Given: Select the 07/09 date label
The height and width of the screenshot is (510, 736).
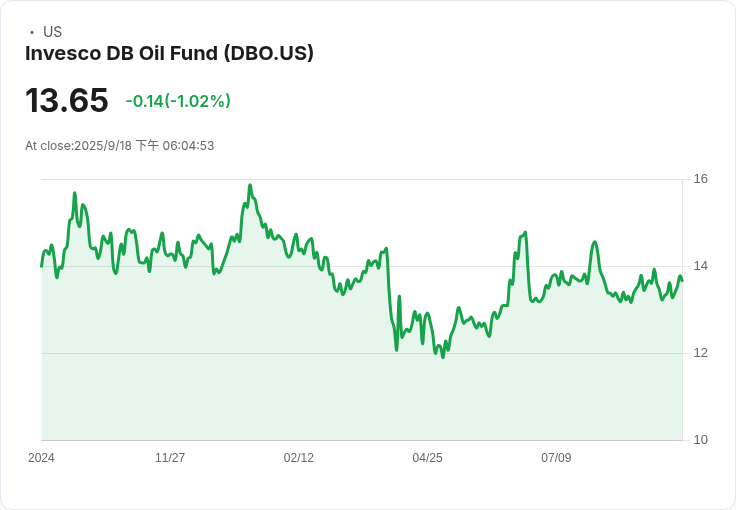Looking at the screenshot, I should pyautogui.click(x=556, y=458).
